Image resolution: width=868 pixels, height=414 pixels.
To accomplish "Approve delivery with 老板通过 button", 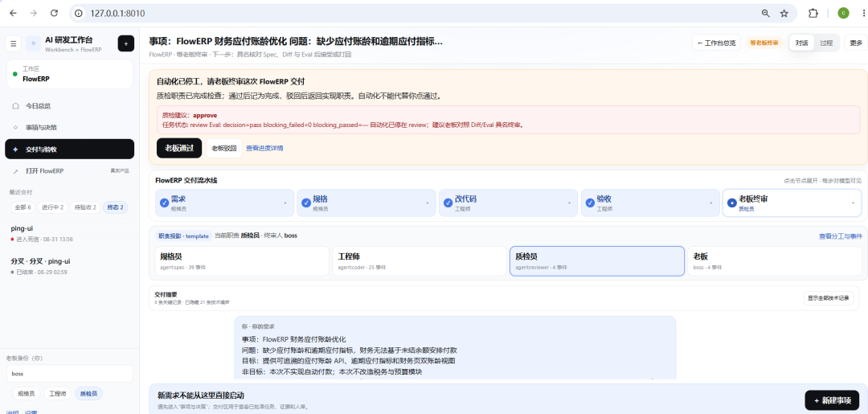I will 178,148.
